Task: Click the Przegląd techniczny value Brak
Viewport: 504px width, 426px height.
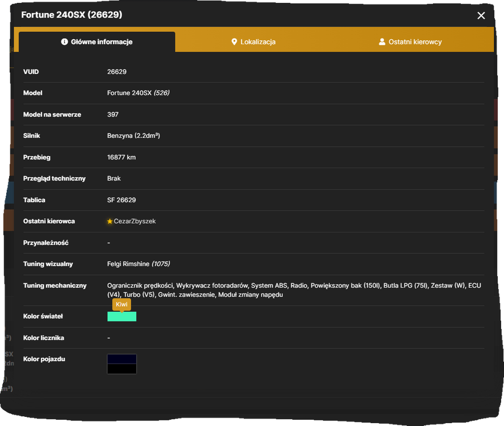Action: (114, 178)
